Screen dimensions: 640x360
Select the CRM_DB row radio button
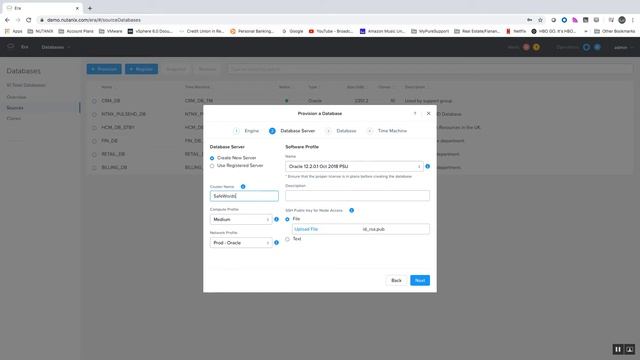pos(94,101)
